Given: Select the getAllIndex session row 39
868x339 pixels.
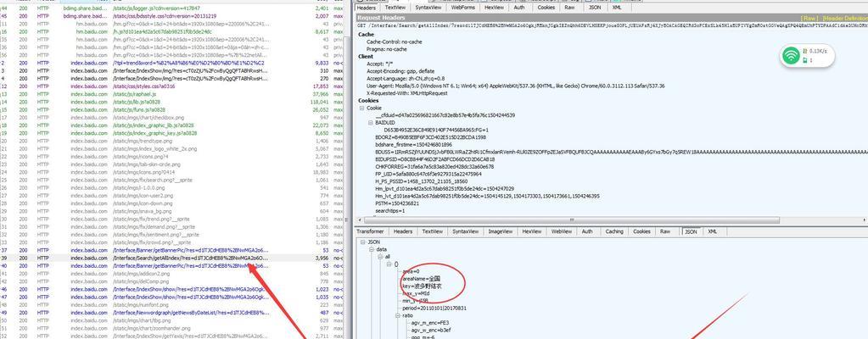Looking at the screenshot, I should click(173, 258).
